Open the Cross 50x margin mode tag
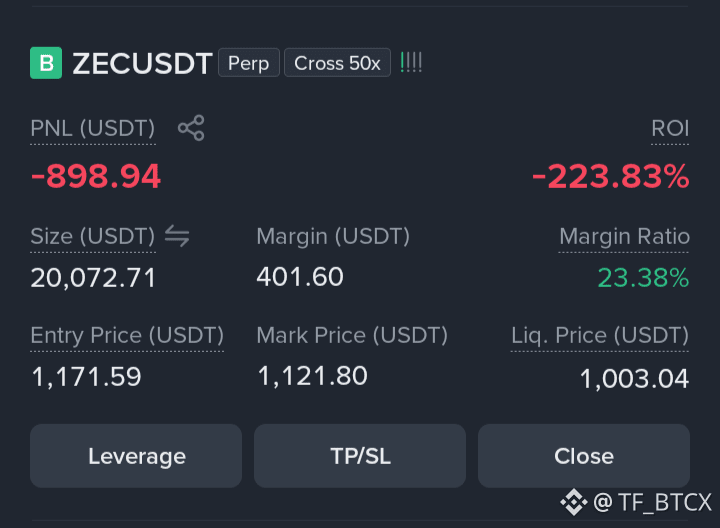Screen dimensions: 720x528 pos(337,63)
